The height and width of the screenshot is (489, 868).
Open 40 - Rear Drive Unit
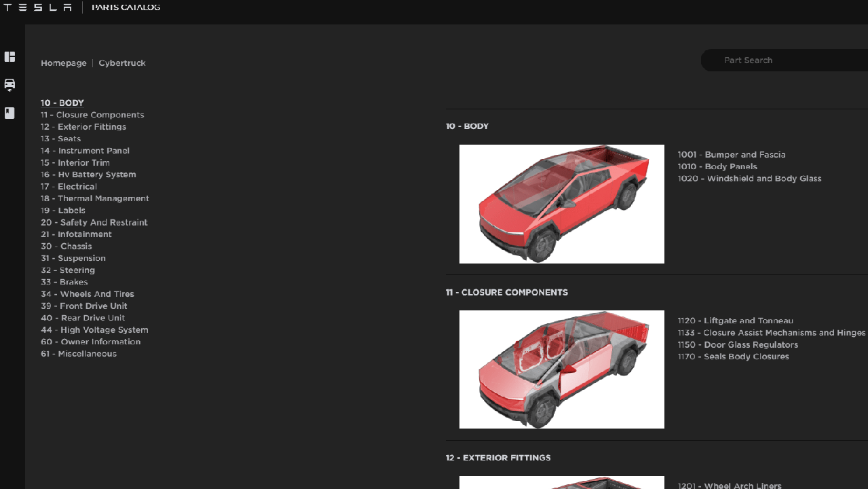pos(83,318)
